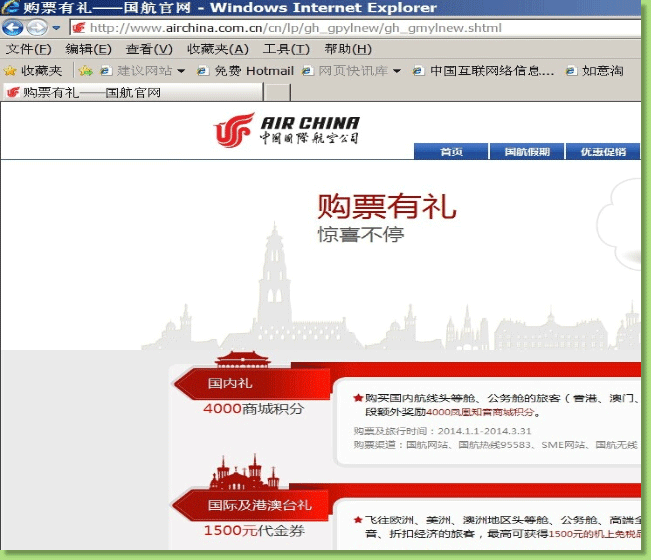
Task: Click the 首页 navigation button
Action: [451, 152]
